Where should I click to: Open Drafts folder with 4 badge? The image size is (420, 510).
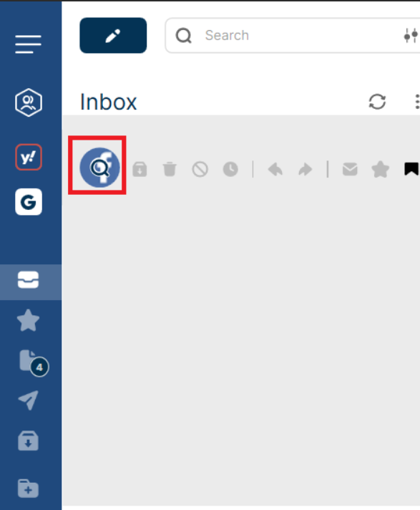click(x=31, y=362)
